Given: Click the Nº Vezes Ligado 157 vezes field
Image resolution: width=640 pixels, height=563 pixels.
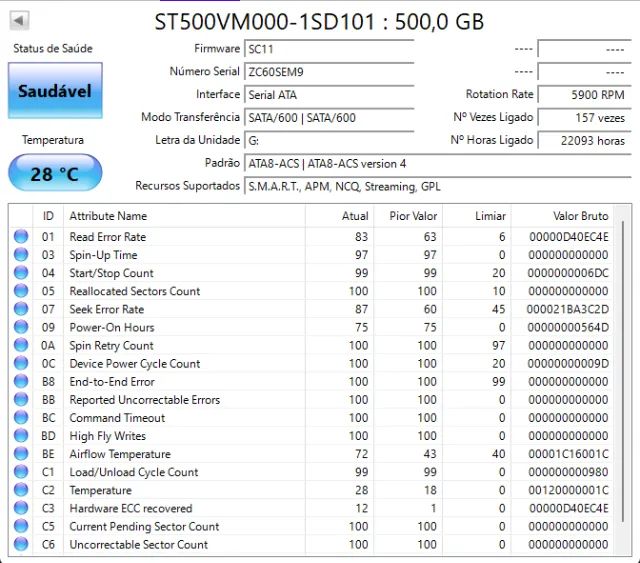Looking at the screenshot, I should click(584, 118).
